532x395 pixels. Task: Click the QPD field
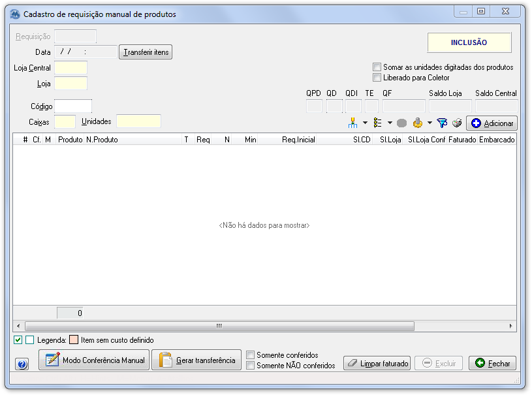[x=314, y=106]
